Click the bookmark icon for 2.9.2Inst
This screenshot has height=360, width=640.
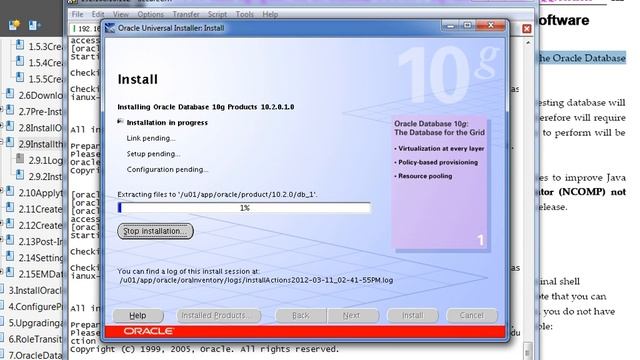[x=19, y=175]
